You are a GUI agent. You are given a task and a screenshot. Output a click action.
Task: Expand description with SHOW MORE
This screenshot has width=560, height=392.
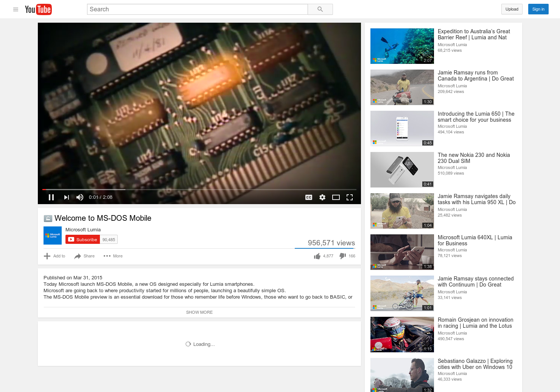pyautogui.click(x=199, y=312)
